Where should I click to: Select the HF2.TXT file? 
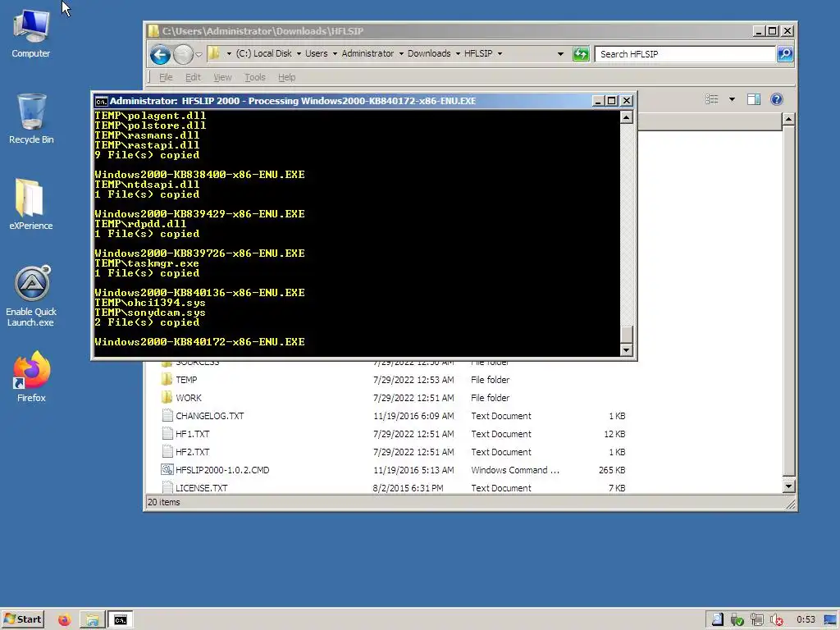pos(192,452)
